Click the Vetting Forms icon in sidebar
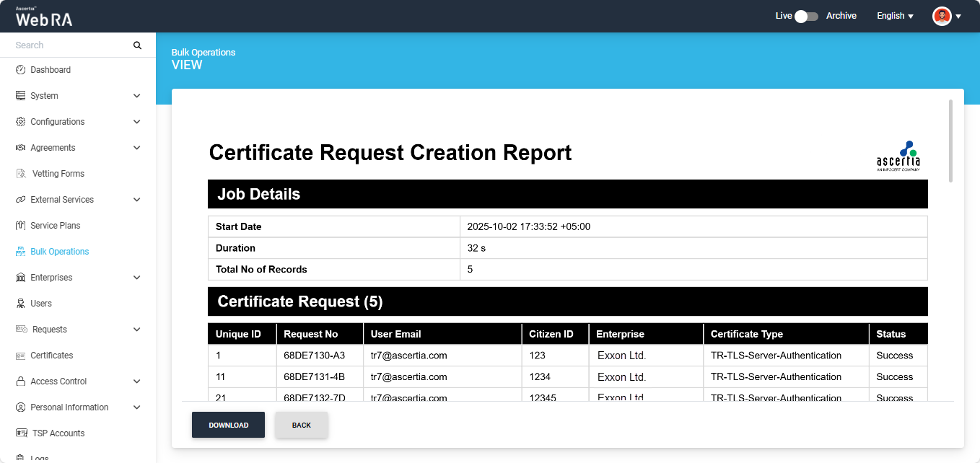The width and height of the screenshot is (980, 463). tap(20, 174)
